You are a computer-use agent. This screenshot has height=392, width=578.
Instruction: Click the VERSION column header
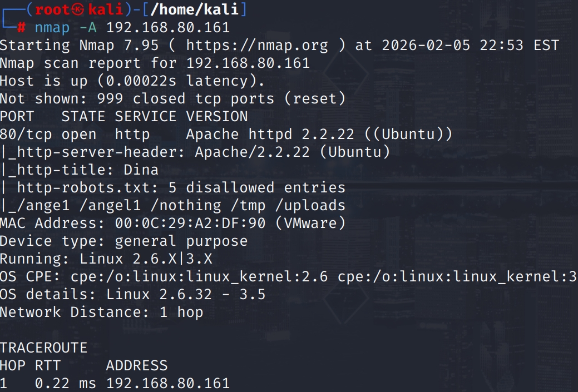pyautogui.click(x=217, y=116)
